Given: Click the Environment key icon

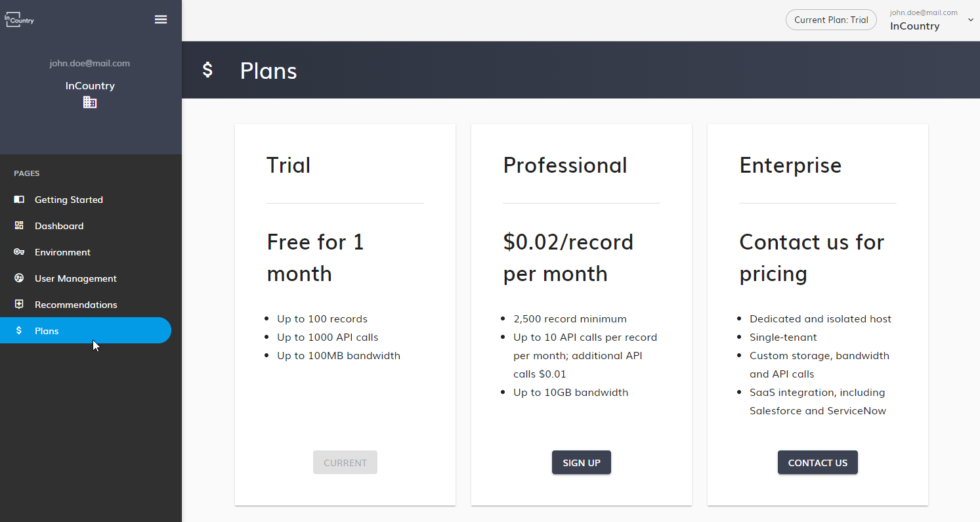Looking at the screenshot, I should pos(19,252).
